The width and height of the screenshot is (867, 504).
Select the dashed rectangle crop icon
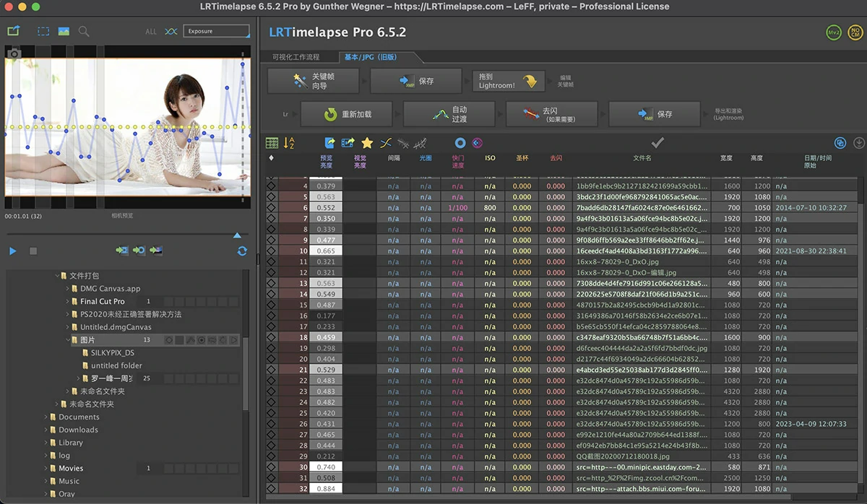point(44,31)
